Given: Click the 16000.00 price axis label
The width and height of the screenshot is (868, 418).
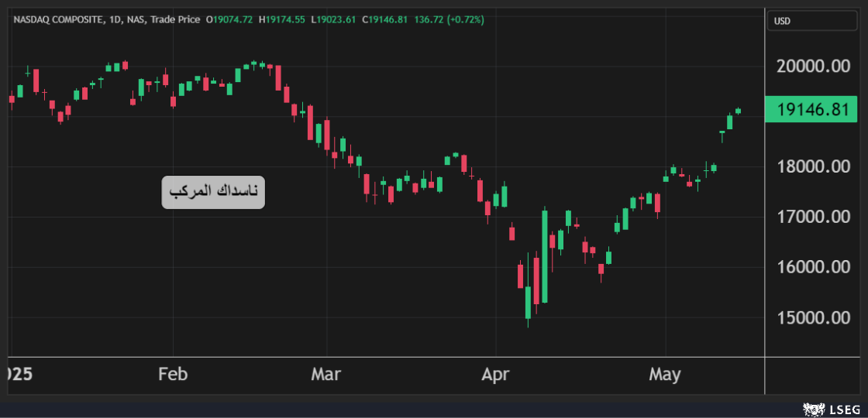Looking at the screenshot, I should (x=813, y=267).
